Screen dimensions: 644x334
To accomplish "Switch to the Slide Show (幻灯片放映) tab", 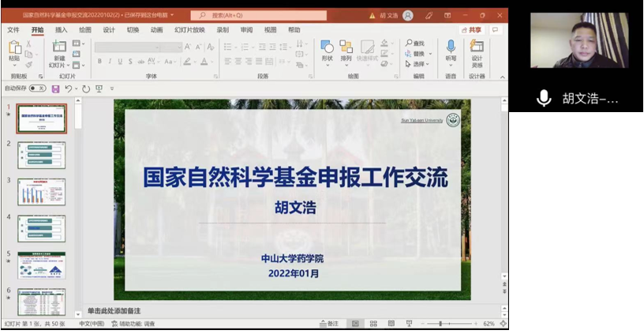I will click(189, 30).
